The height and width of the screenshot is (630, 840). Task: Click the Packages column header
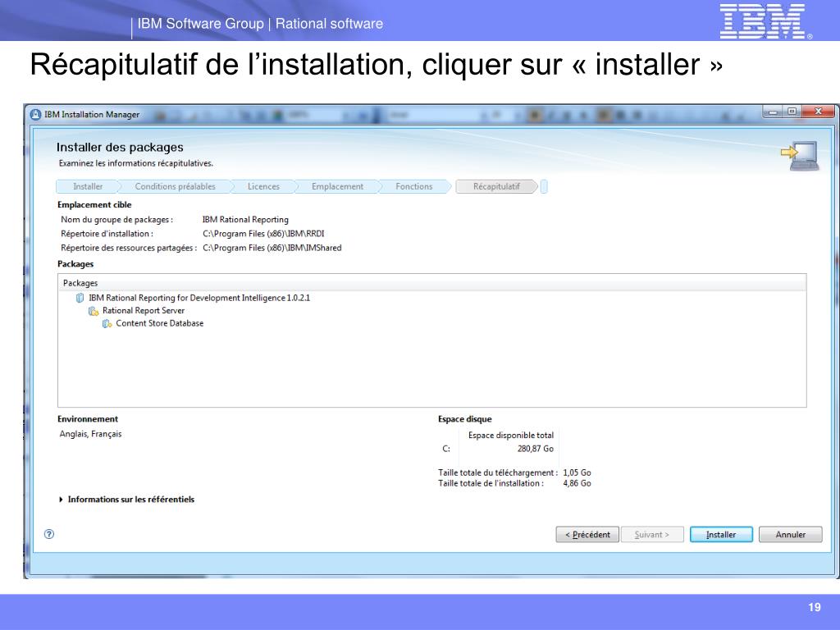coord(431,283)
